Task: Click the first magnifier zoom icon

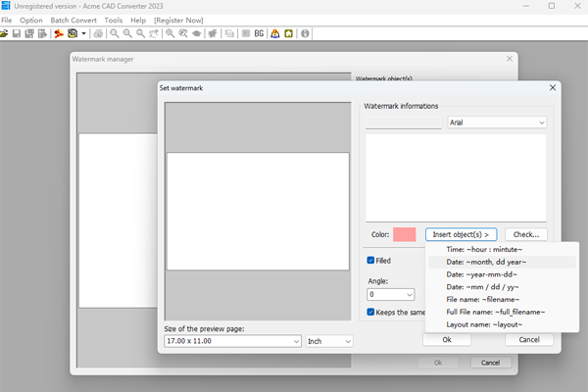Action: point(115,33)
